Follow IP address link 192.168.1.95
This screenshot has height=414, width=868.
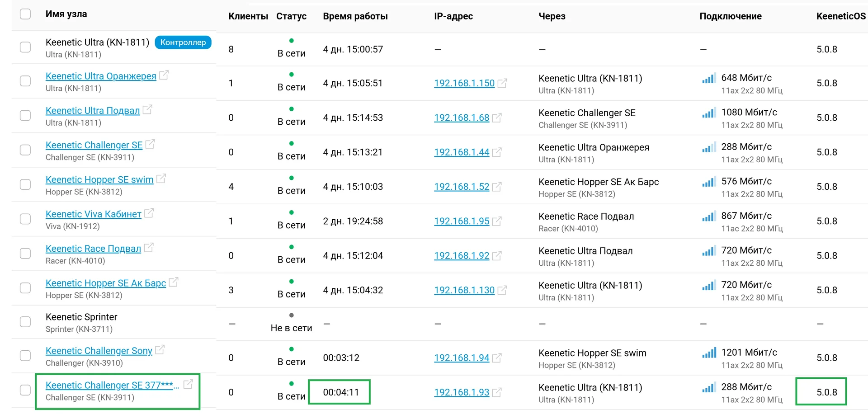(x=462, y=221)
